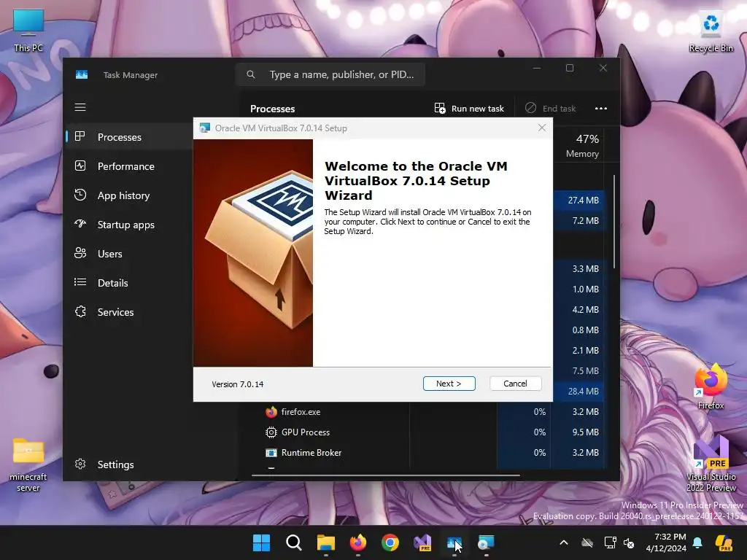The image size is (747, 560).
Task: Open the three-dot more options menu
Action: 601,109
